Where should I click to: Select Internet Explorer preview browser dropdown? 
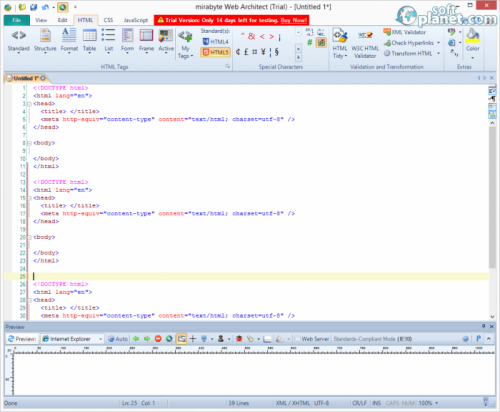72,339
